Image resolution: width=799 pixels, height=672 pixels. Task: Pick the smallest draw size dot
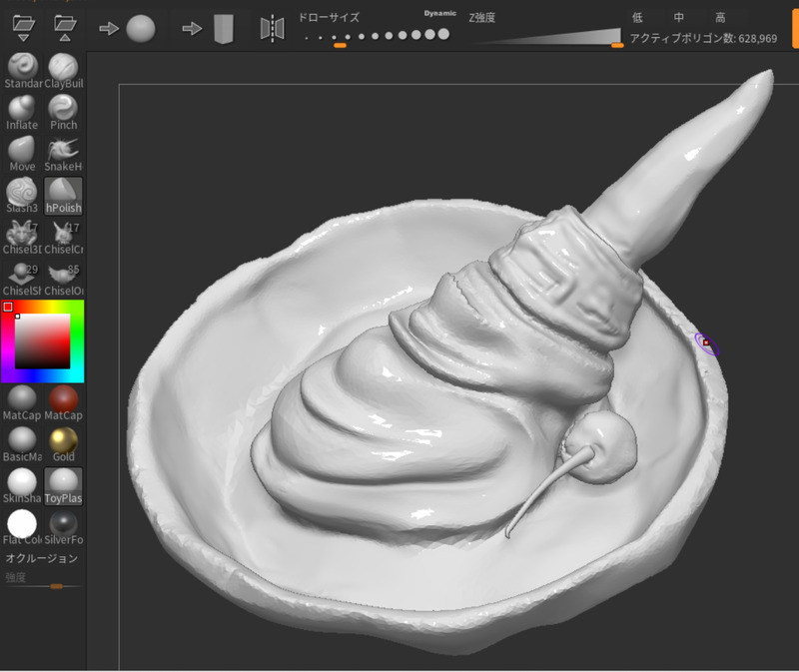(307, 38)
